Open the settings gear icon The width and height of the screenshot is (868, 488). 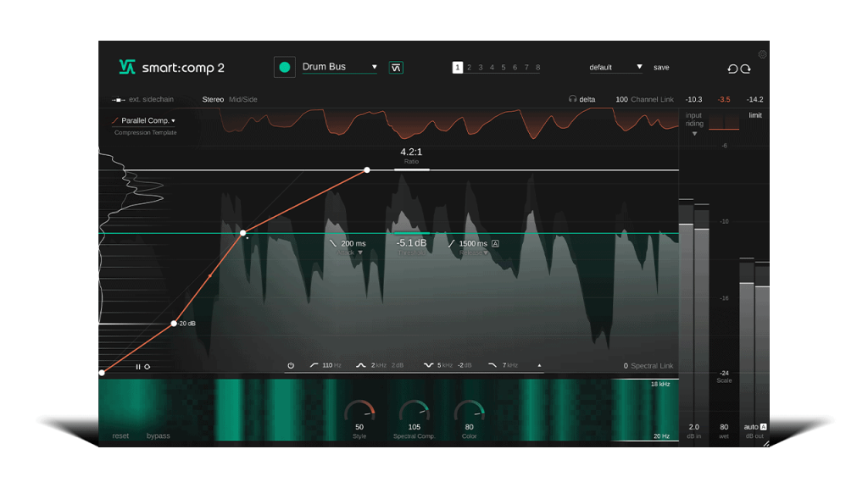[x=762, y=54]
